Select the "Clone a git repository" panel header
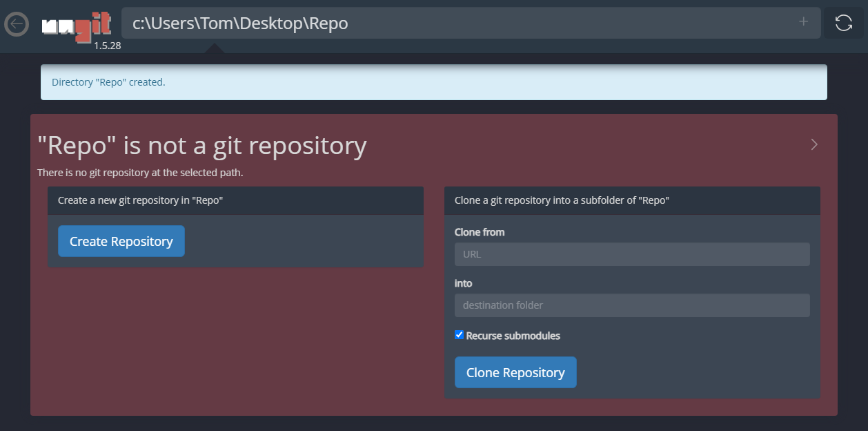868x431 pixels. coord(631,200)
